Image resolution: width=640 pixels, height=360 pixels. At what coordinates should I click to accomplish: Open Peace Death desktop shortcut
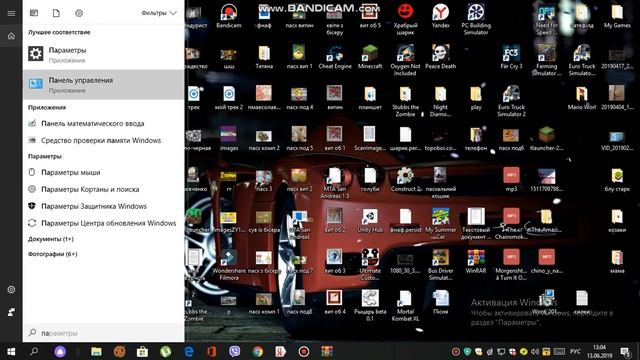[x=440, y=57]
